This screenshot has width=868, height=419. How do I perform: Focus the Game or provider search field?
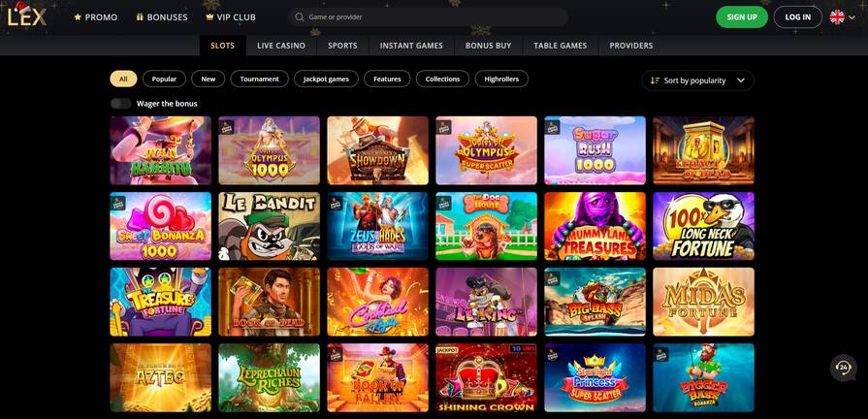[x=428, y=17]
